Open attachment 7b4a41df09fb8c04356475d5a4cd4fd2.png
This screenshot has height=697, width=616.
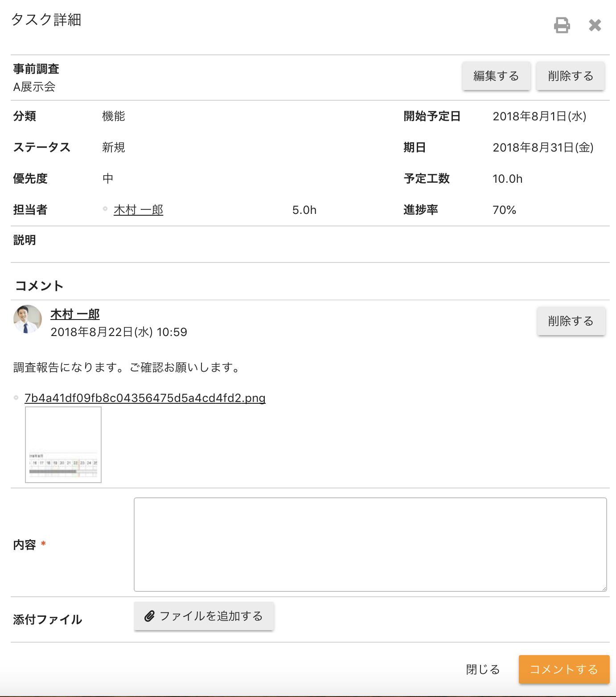click(x=144, y=398)
